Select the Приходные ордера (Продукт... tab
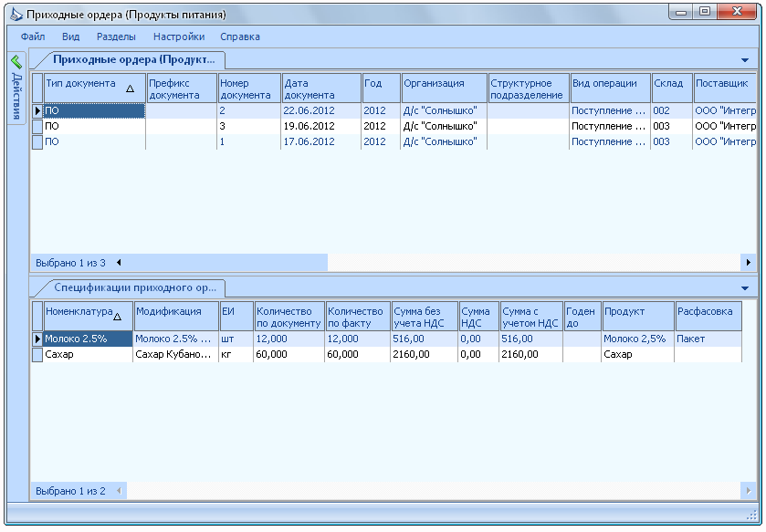Viewport: 766px width, 532px height. coord(134,59)
